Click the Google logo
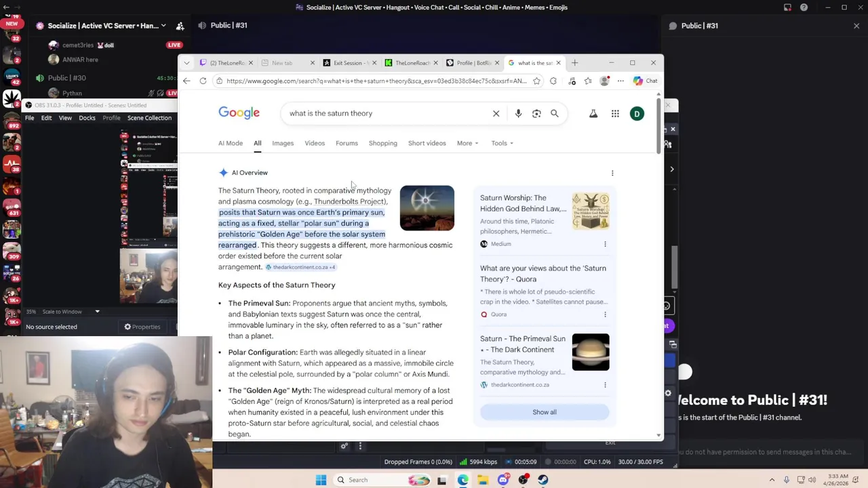Image resolution: width=868 pixels, height=488 pixels. [x=239, y=113]
